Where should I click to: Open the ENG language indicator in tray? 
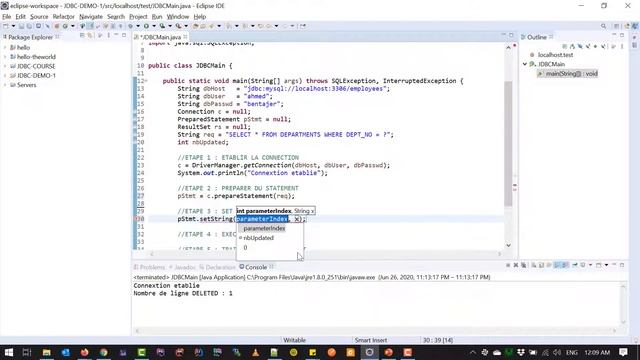pyautogui.click(x=571, y=353)
